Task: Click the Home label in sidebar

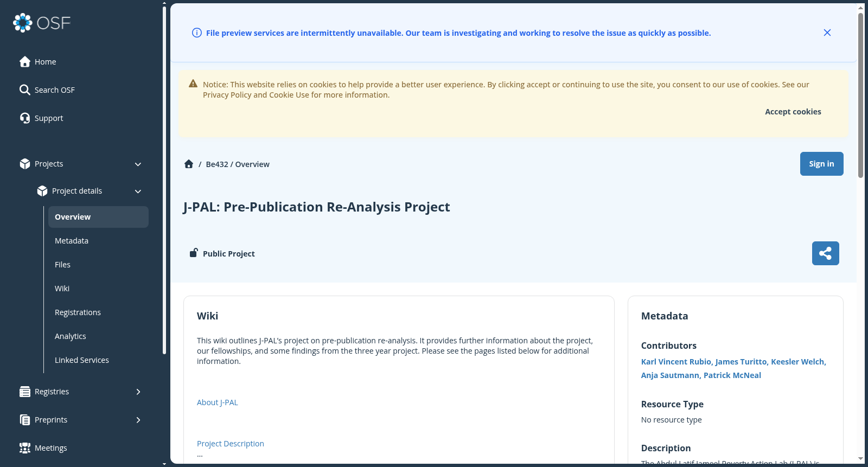Action: 46,62
